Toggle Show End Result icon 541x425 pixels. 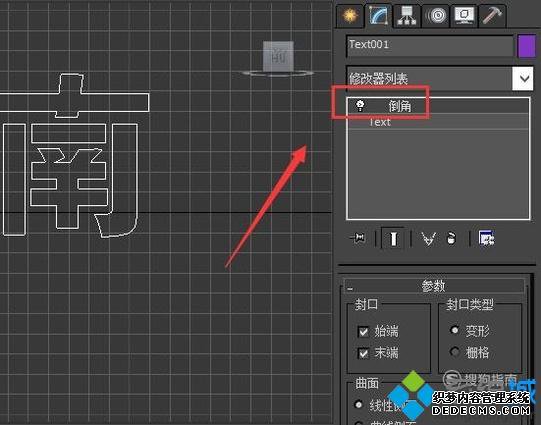click(x=393, y=238)
